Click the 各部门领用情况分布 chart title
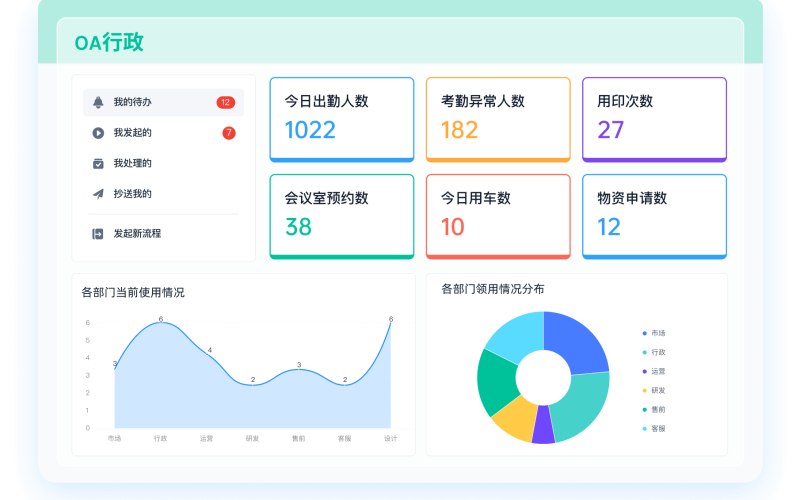This screenshot has height=500, width=800. coord(493,289)
